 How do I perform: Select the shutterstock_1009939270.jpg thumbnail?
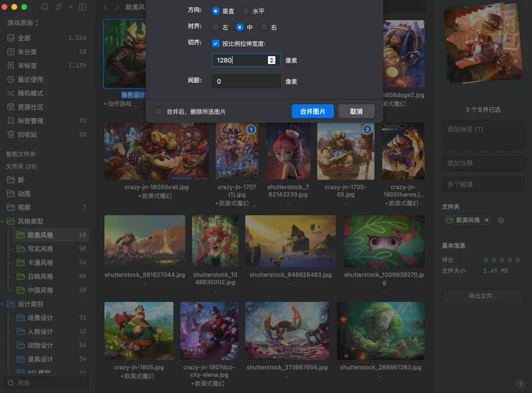point(384,241)
